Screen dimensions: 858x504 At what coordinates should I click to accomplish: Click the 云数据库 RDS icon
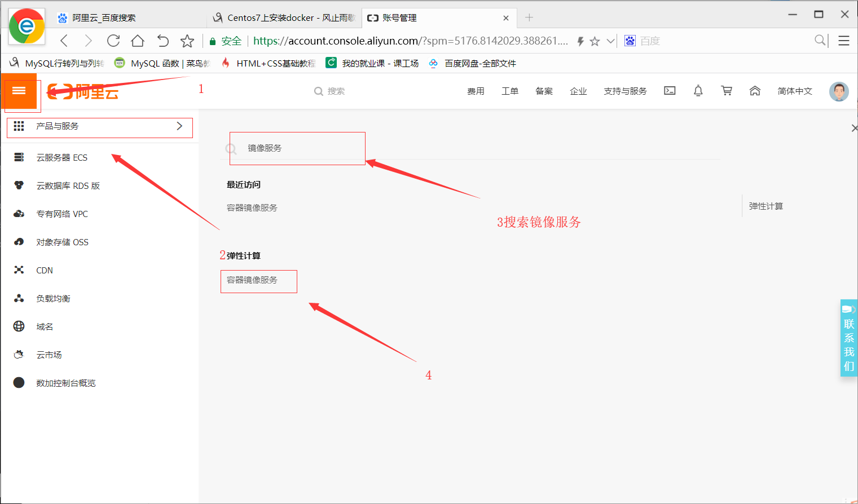coord(19,185)
